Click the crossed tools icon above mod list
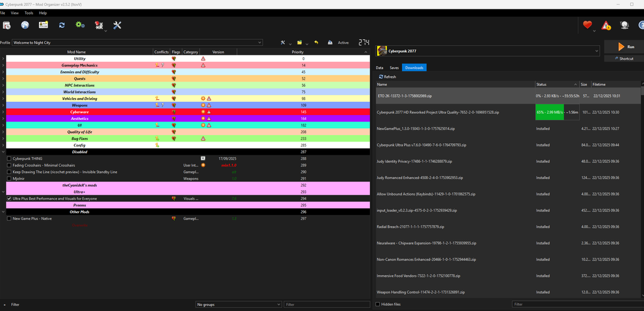644x311 pixels. [x=283, y=42]
